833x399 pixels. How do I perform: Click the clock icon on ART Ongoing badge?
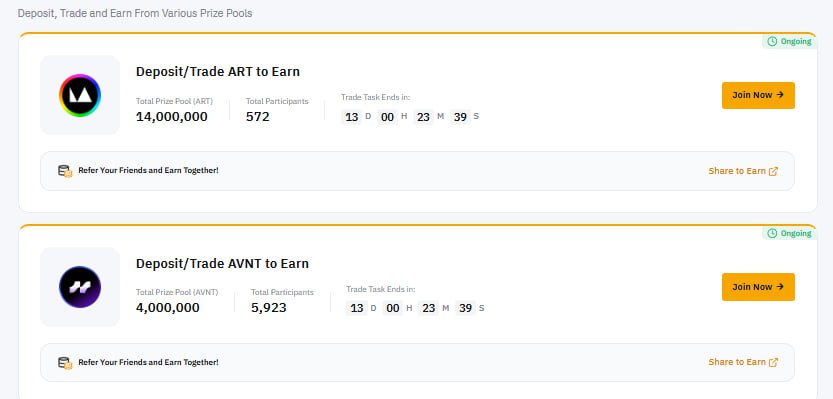pos(772,41)
